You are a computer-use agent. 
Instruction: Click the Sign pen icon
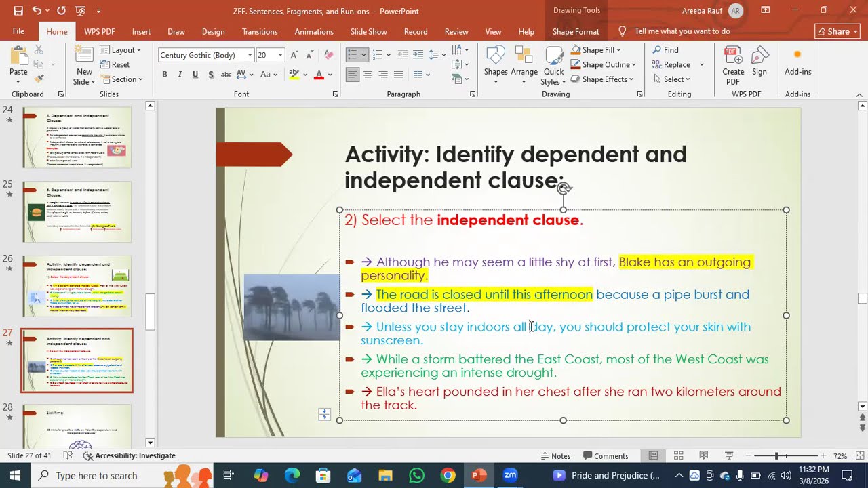tap(759, 56)
